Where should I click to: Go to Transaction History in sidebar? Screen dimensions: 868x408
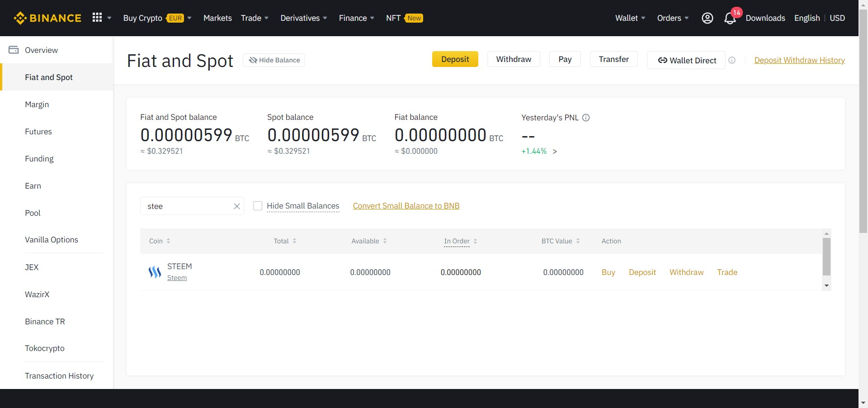pos(59,376)
